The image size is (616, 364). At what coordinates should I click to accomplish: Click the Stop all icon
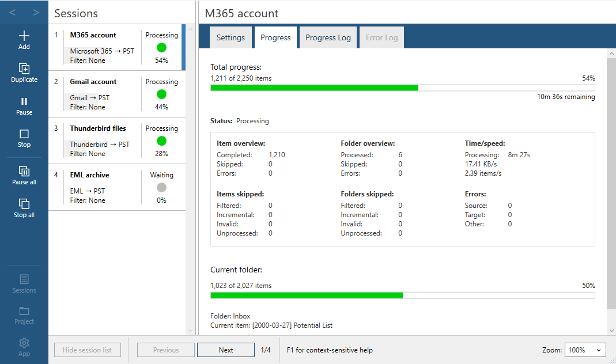(x=24, y=204)
